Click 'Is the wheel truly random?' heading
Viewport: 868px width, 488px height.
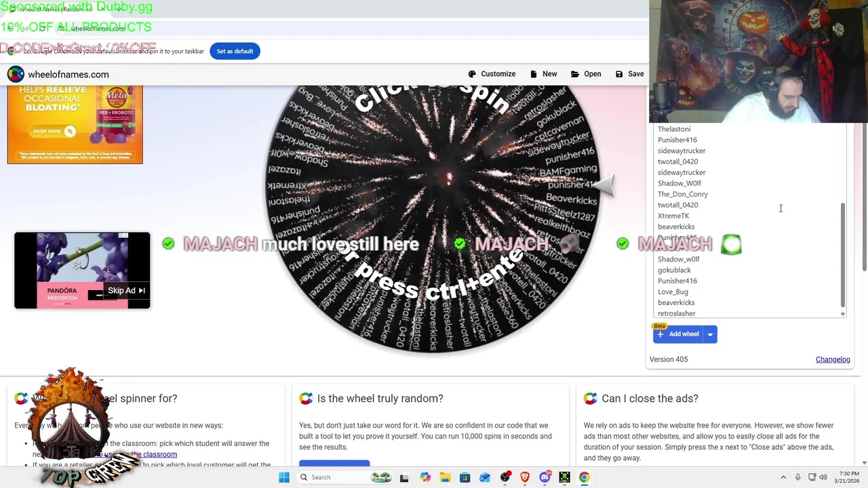(380, 399)
